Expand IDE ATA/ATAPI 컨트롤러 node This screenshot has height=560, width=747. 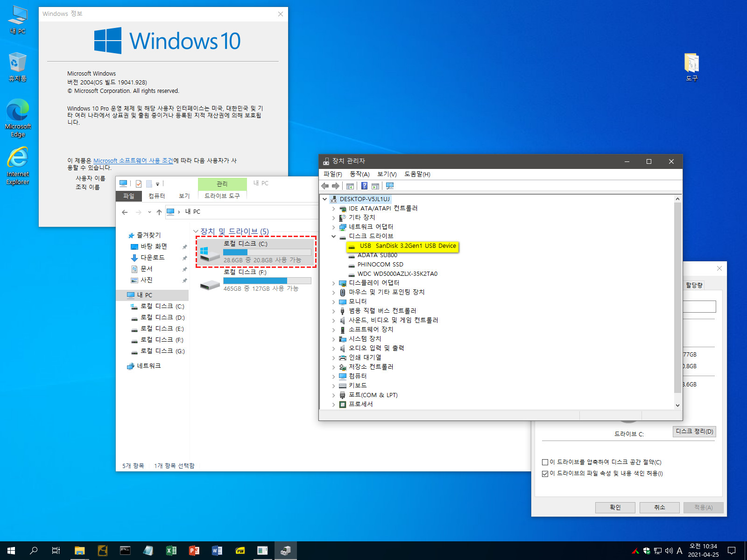point(334,209)
